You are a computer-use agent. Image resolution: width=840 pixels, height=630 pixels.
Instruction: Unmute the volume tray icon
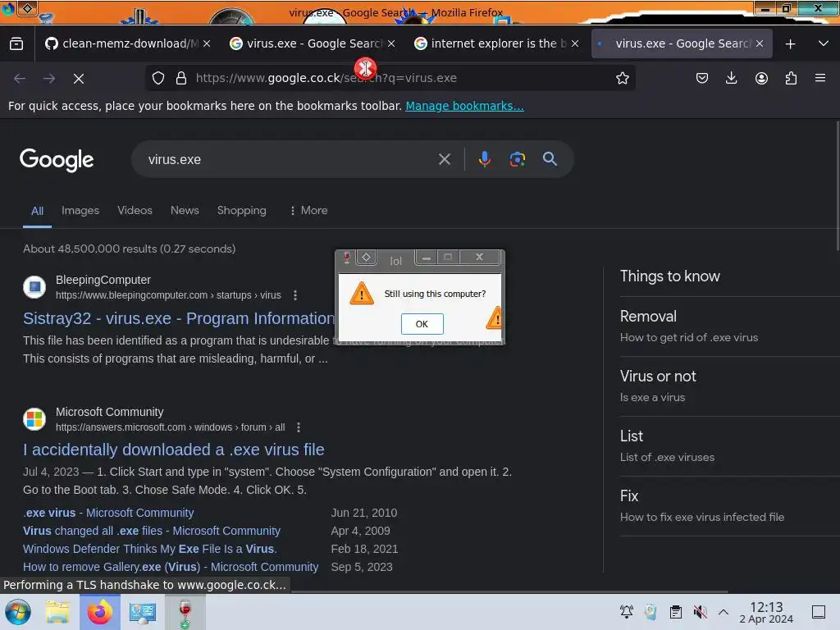[x=700, y=611]
